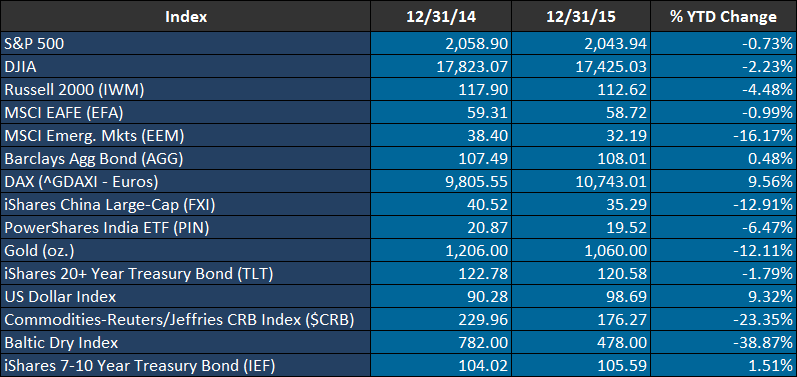Image resolution: width=797 pixels, height=377 pixels.
Task: Select the MSCI Emerg. Mkts -16.17% cell
Action: 723,136
